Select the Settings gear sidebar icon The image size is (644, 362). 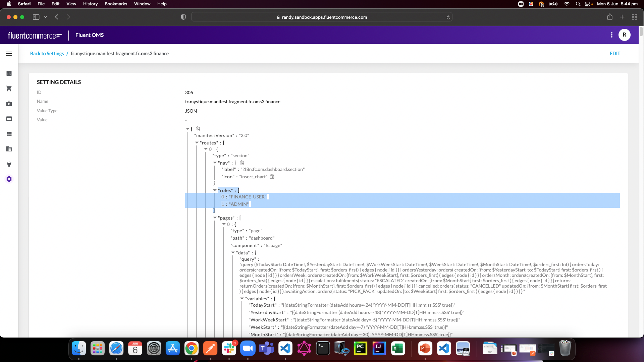tap(9, 179)
